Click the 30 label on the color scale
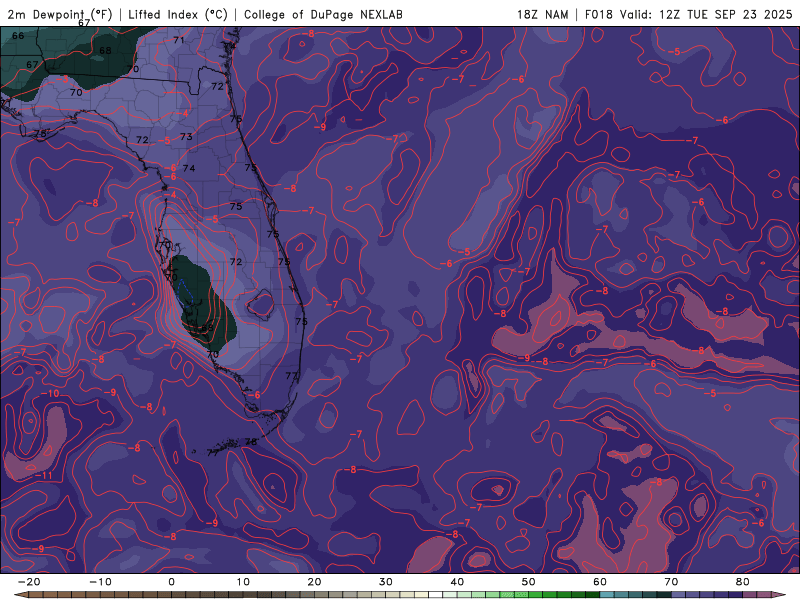This screenshot has width=800, height=600. [x=386, y=582]
